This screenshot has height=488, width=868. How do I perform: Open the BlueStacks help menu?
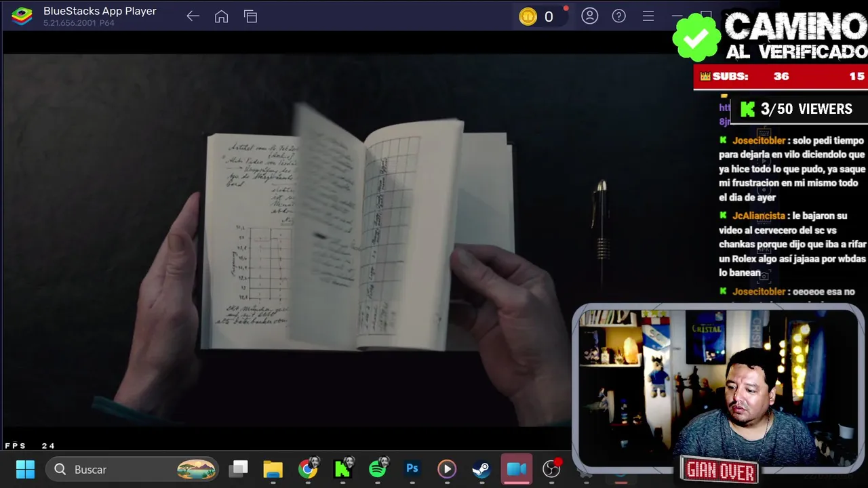click(x=619, y=16)
